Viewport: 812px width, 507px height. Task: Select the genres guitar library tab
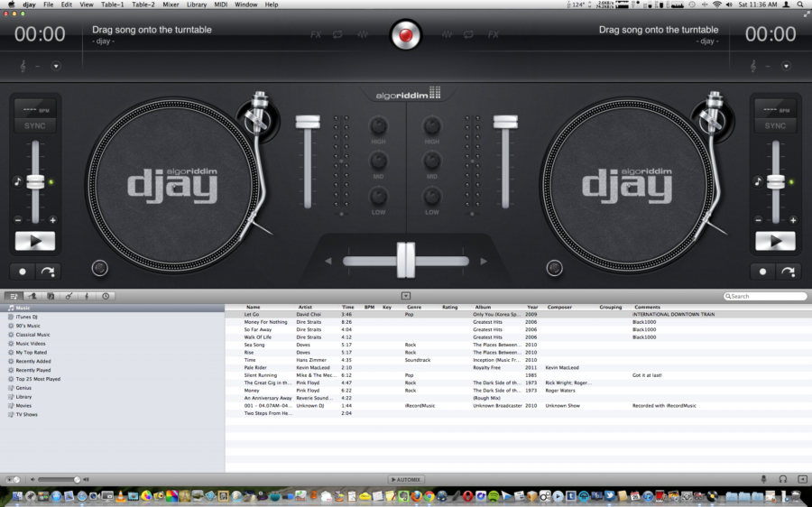tap(69, 296)
